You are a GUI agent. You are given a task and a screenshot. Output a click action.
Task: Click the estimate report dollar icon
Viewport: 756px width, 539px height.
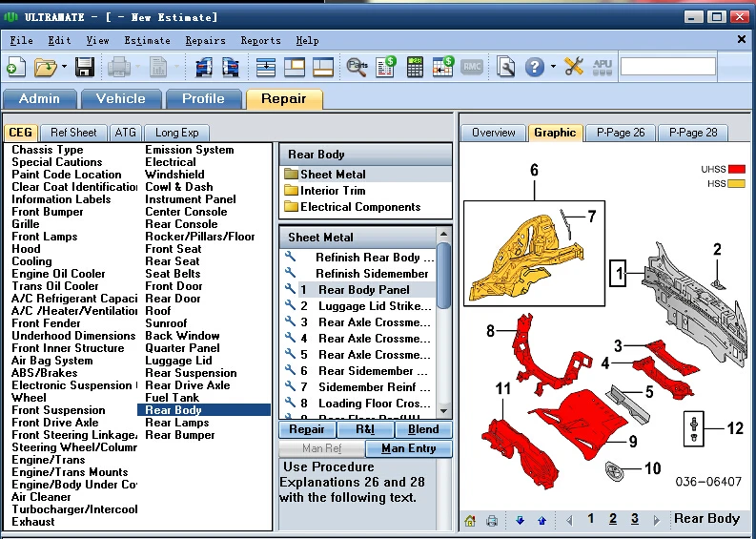(x=386, y=67)
